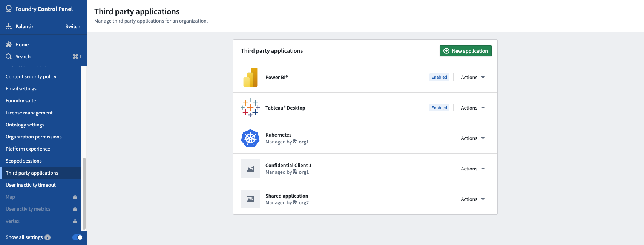
Task: Click the lock icon beside Map
Action: tap(75, 197)
